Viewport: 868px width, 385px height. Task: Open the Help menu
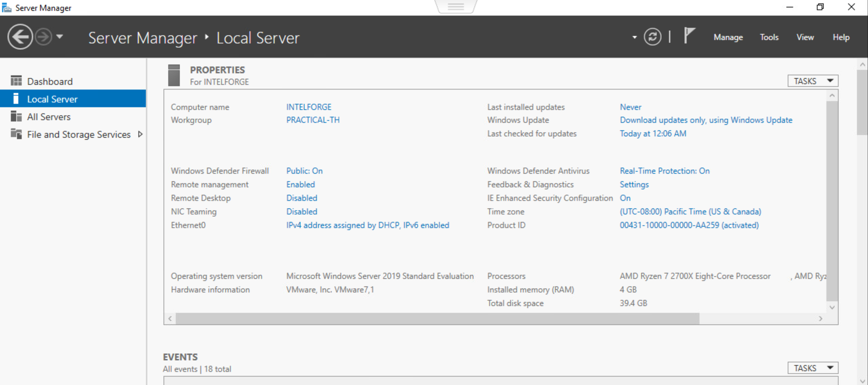[x=841, y=37]
